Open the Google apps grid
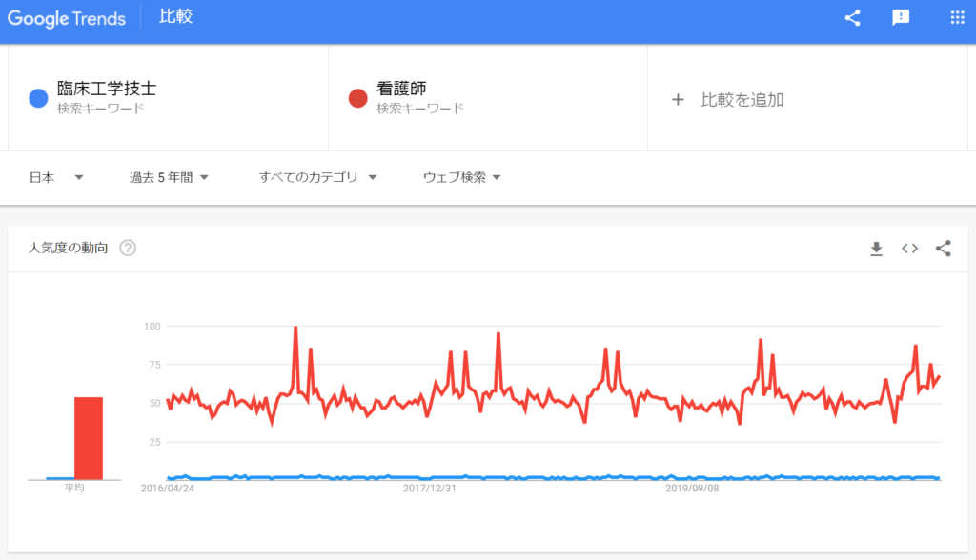Image resolution: width=976 pixels, height=560 pixels. coord(957,17)
